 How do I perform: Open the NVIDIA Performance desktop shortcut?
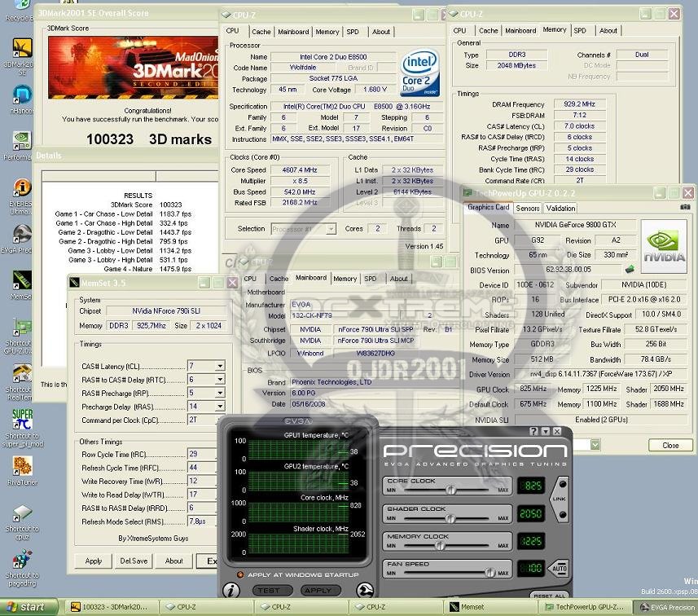[x=22, y=141]
